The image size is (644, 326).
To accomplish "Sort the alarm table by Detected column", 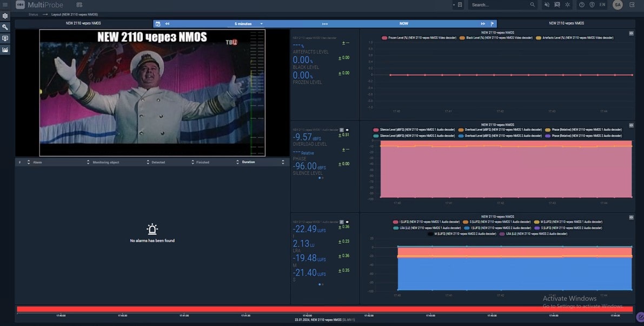I will tap(192, 162).
